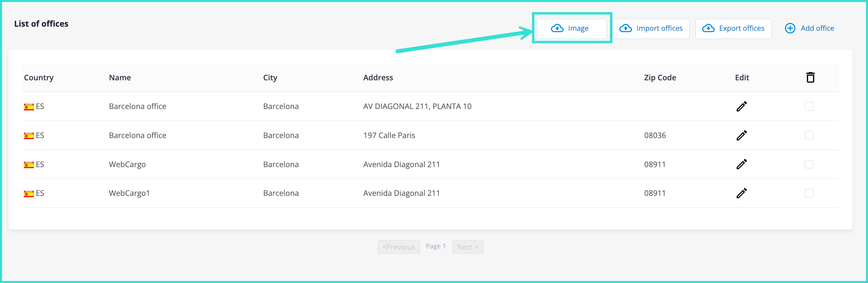Select the checkbox for AV DIAGONAL 211 office
Image resolution: width=868 pixels, height=283 pixels.
(809, 106)
